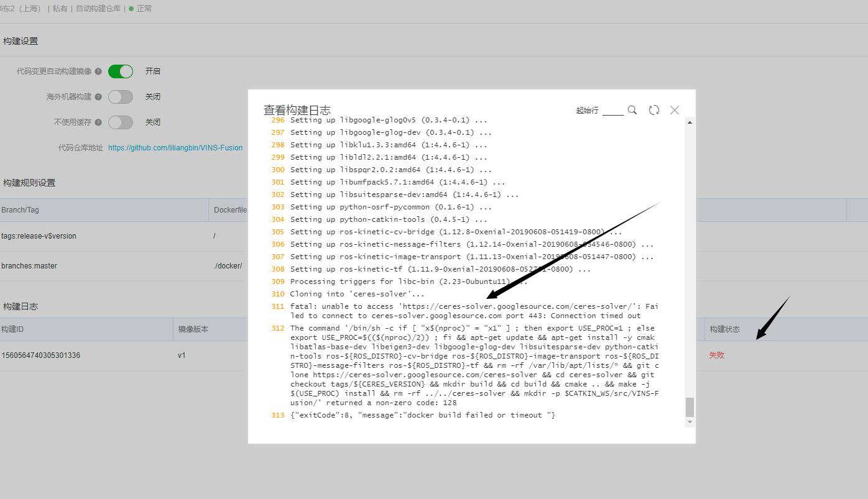Click help icon beside 海外机器构建
The height and width of the screenshot is (499, 868).
coord(98,97)
